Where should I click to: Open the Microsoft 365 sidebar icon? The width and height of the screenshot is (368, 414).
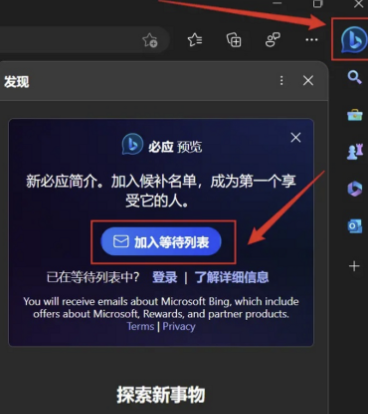[355, 189]
